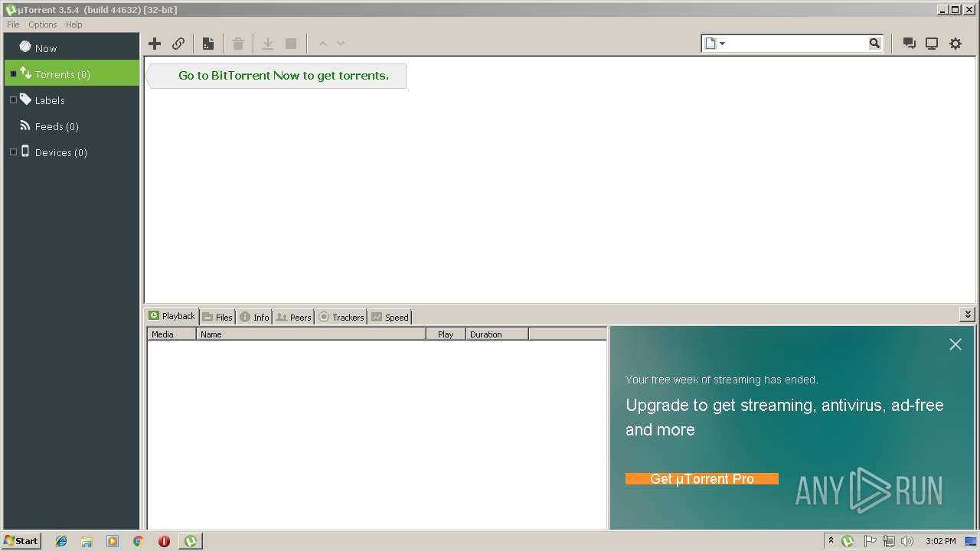Open Opera browser taskbar icon

click(x=164, y=541)
